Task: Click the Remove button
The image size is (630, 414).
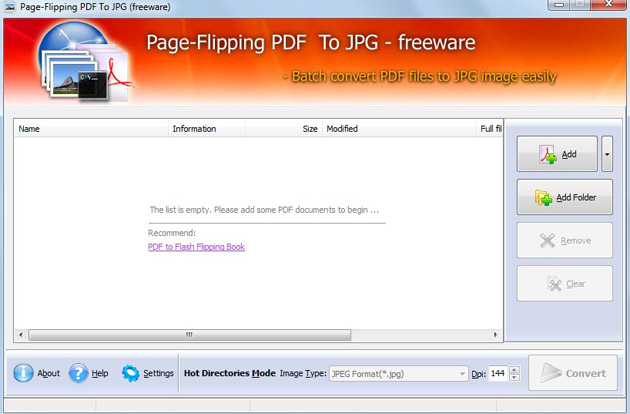Action: 565,240
